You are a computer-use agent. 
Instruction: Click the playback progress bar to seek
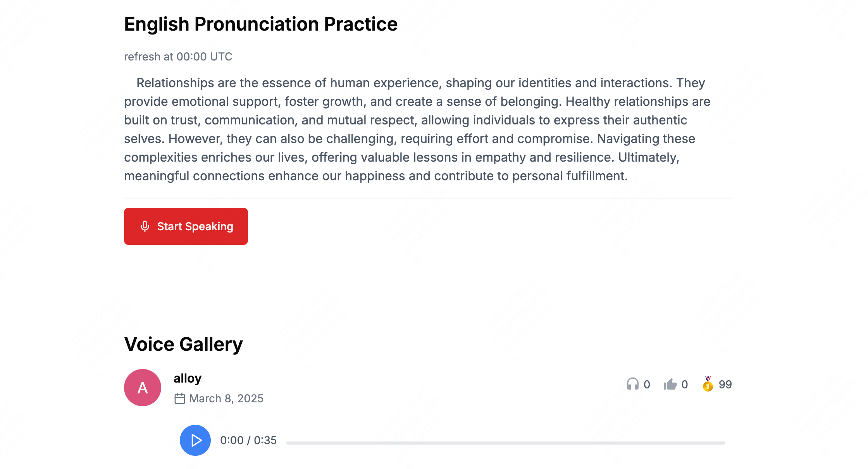click(x=504, y=440)
